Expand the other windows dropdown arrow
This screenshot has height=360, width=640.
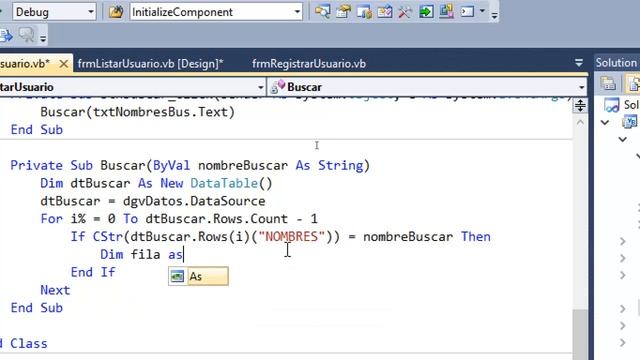482,11
